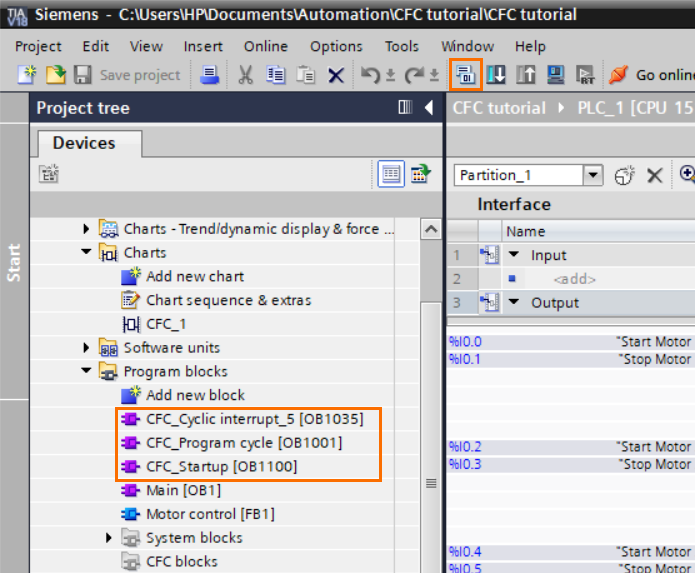Click Add new block
695x573 pixels.
195,395
